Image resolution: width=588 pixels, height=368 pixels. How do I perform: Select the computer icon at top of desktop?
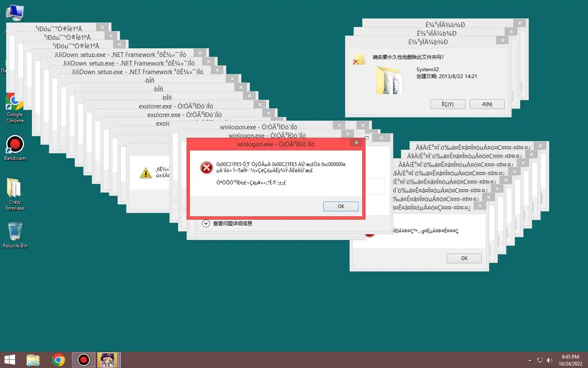pyautogui.click(x=15, y=13)
